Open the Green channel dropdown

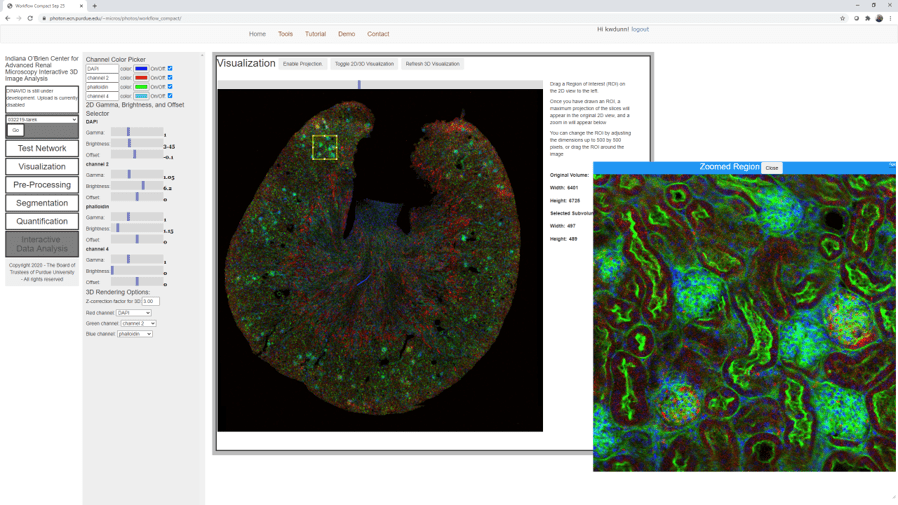pos(138,324)
